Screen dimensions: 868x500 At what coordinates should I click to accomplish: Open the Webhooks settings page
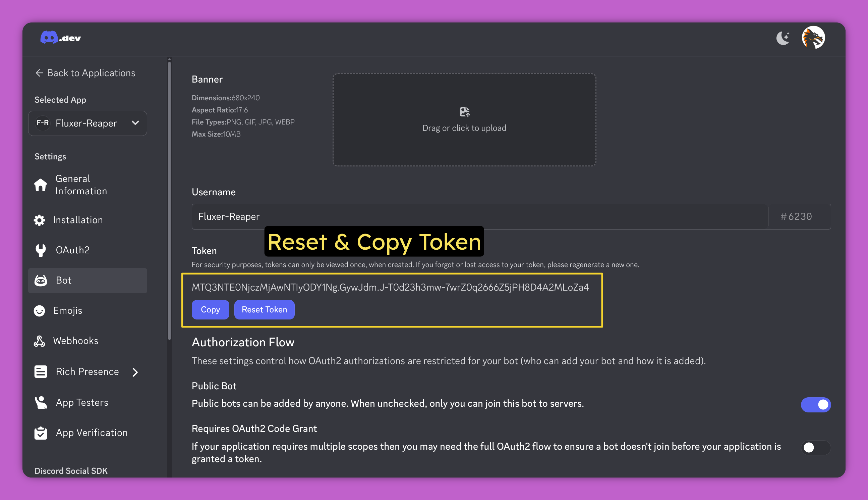[x=88, y=341]
